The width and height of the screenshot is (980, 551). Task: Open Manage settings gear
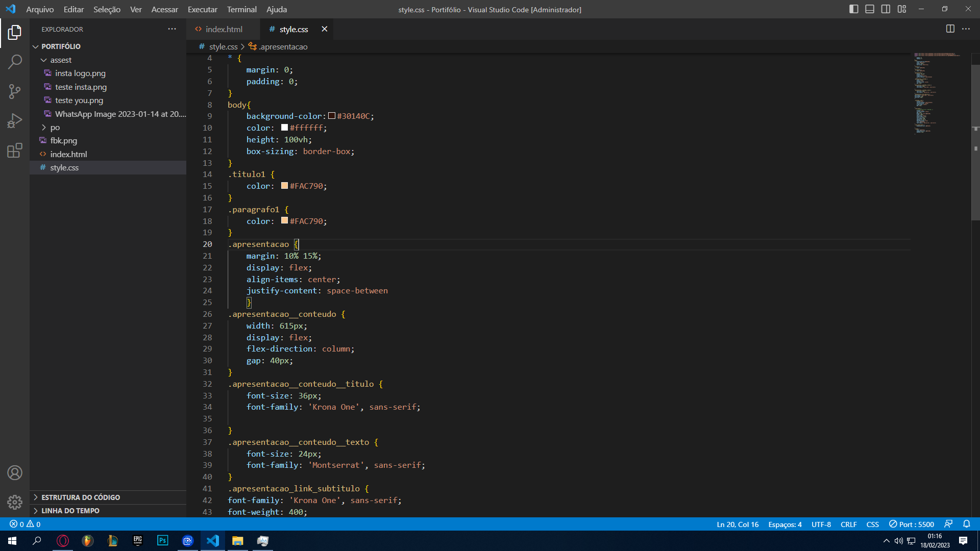(15, 503)
